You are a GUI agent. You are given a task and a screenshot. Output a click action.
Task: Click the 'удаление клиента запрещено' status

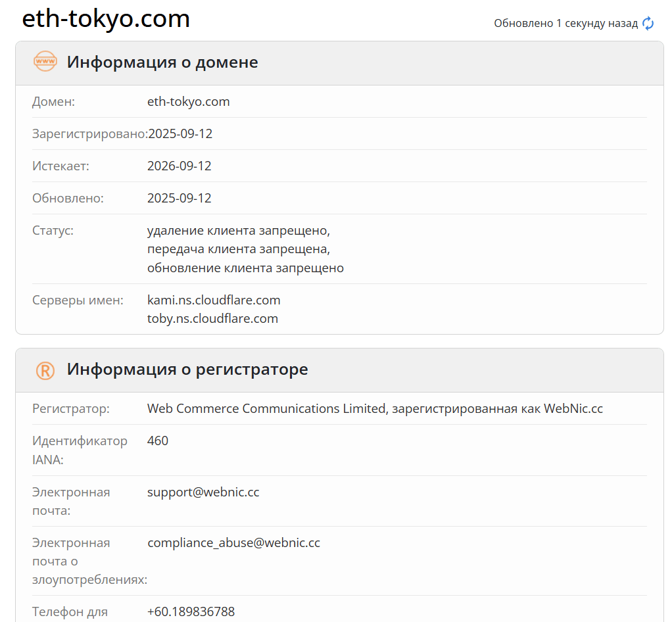(238, 231)
